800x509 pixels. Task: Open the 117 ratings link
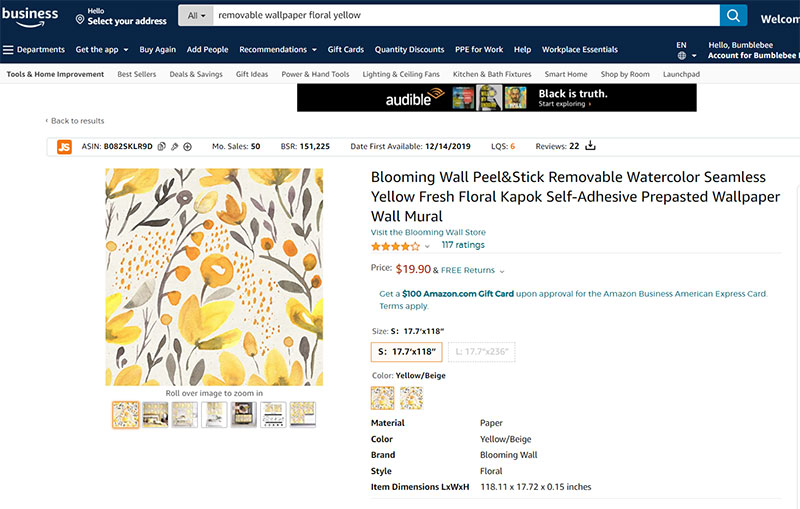(462, 245)
